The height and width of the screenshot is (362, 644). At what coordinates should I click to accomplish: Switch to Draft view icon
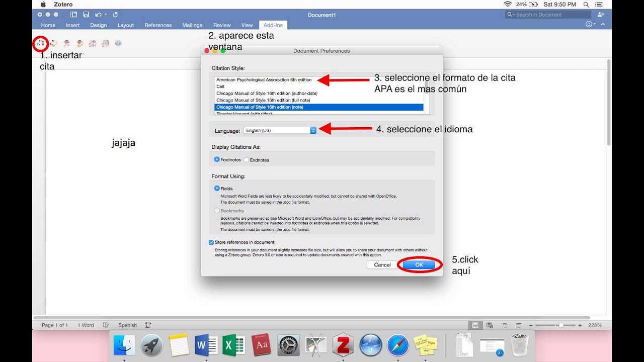click(x=519, y=325)
